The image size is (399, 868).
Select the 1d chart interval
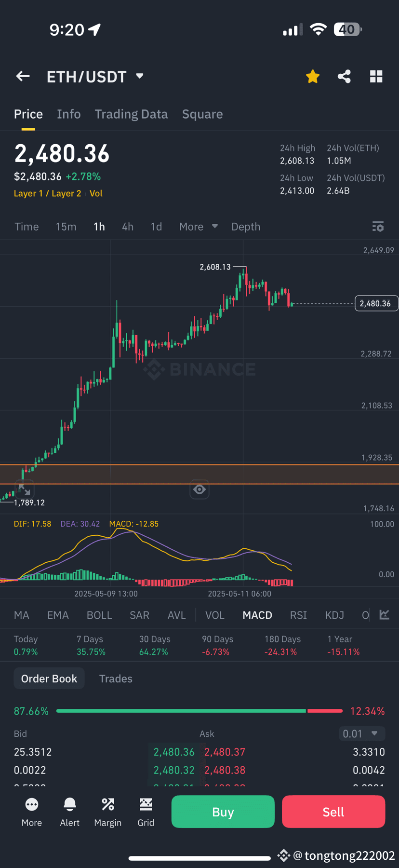[156, 227]
